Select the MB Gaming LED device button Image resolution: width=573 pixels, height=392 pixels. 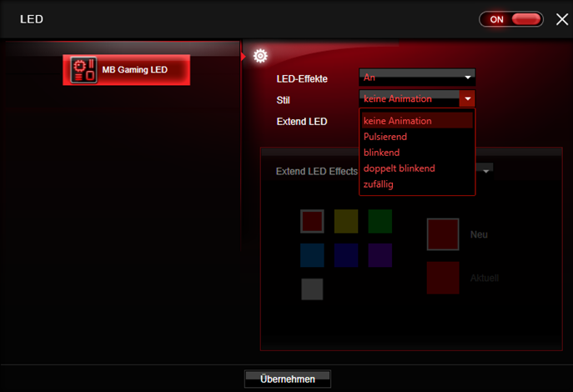127,70
